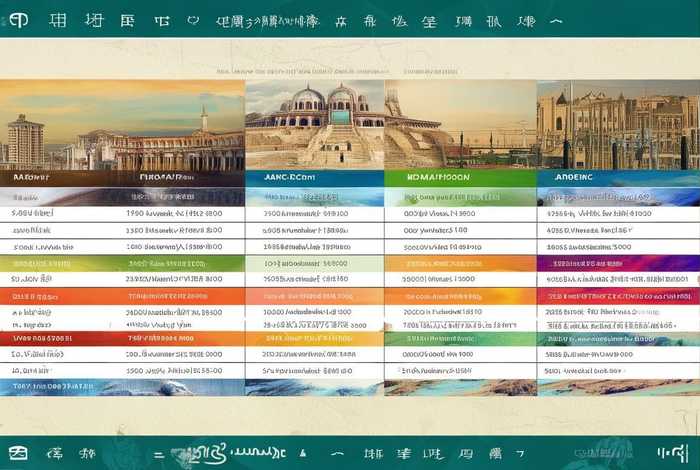This screenshot has height=470, width=700.
Task: Open the domed palace with stairway image
Action: (x=315, y=125)
